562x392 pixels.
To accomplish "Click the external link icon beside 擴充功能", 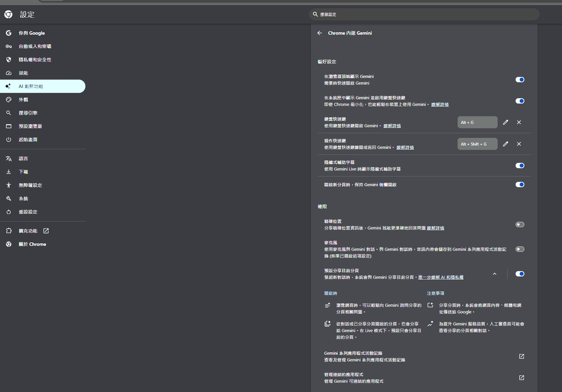I will point(46,231).
